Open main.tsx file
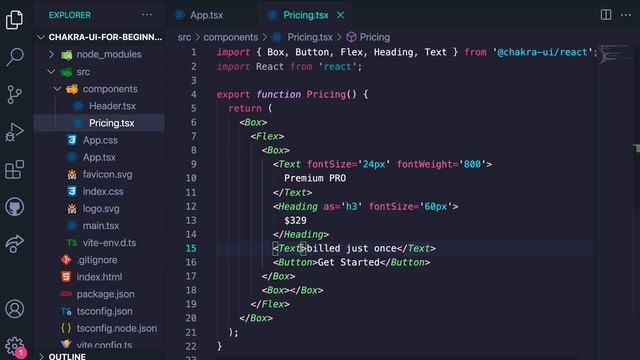Viewport: 640px width, 360px height. (100, 226)
